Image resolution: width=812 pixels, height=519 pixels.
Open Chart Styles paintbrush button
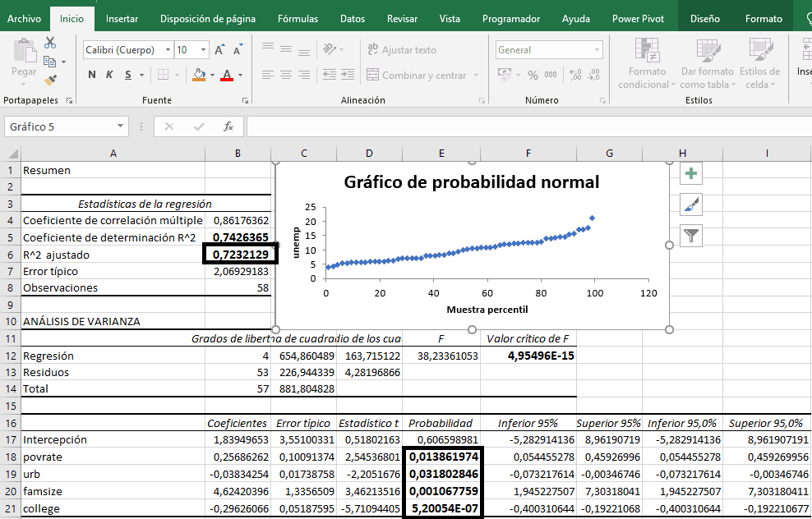(x=691, y=204)
